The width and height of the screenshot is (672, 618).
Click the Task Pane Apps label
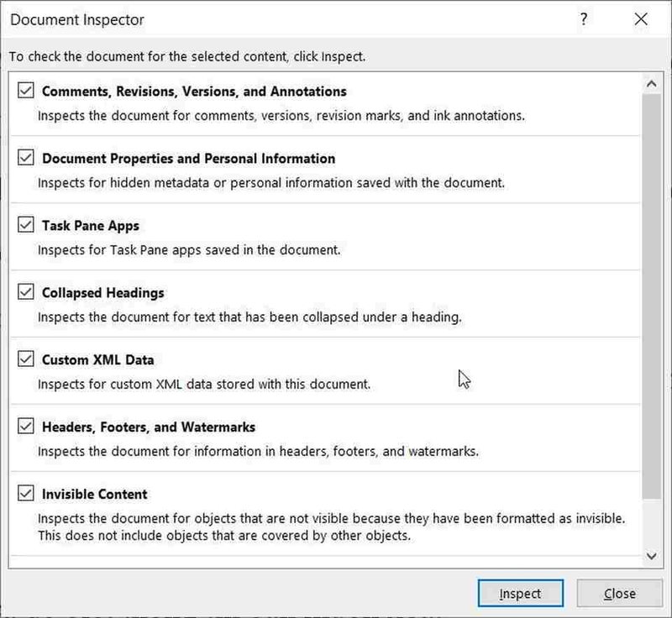[x=90, y=226]
